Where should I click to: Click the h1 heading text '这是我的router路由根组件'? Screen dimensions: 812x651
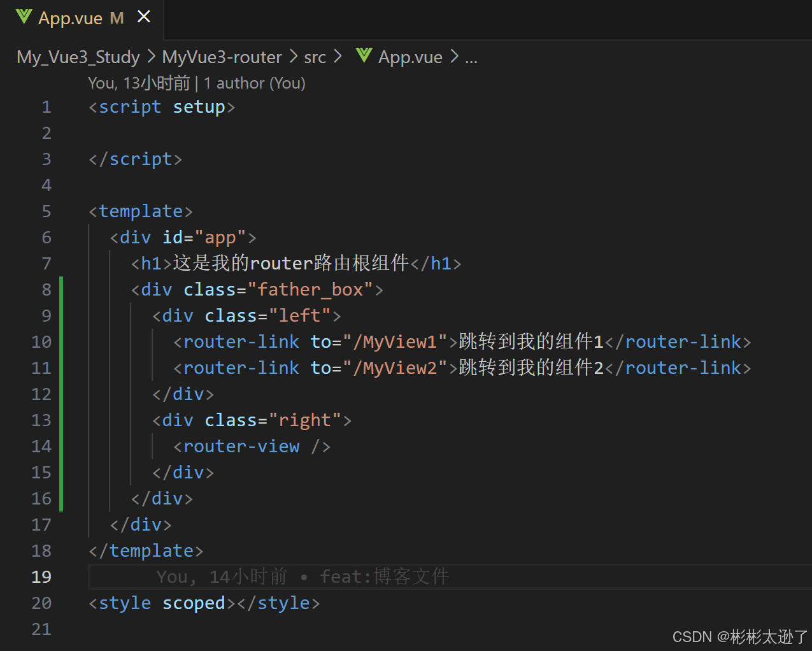tap(291, 263)
